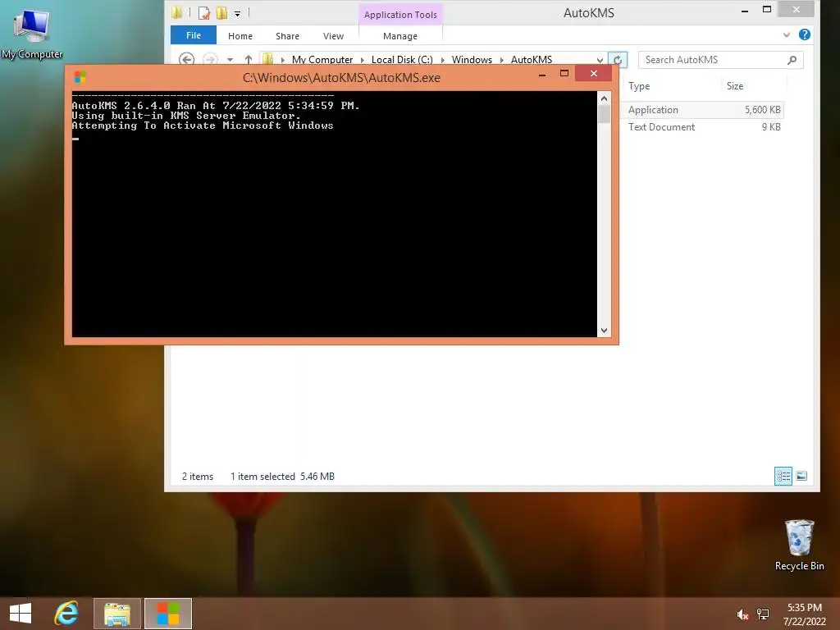The image size is (840, 630).
Task: Sort by the Type column header
Action: [639, 85]
